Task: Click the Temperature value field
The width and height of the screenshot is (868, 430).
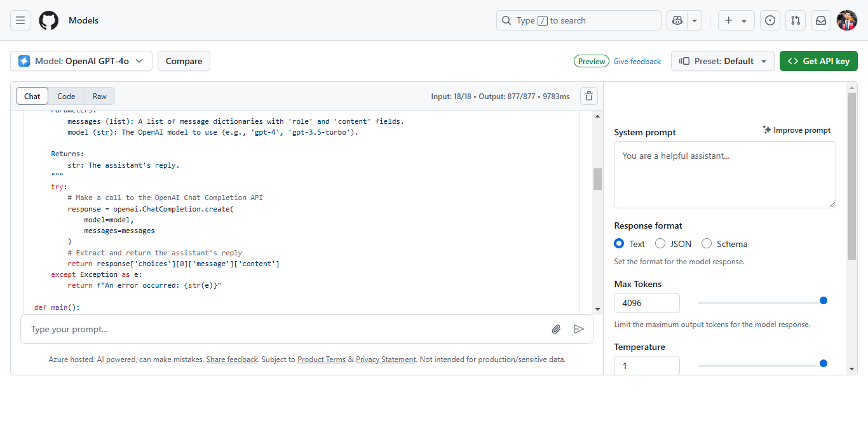Action: pos(647,365)
